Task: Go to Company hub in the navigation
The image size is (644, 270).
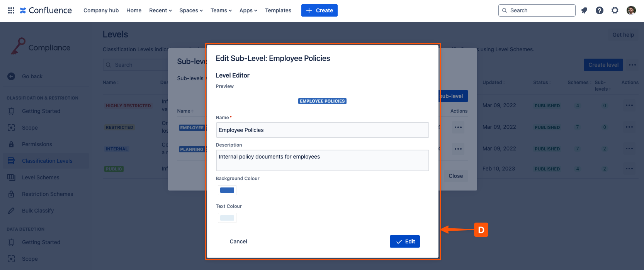Action: point(101,10)
